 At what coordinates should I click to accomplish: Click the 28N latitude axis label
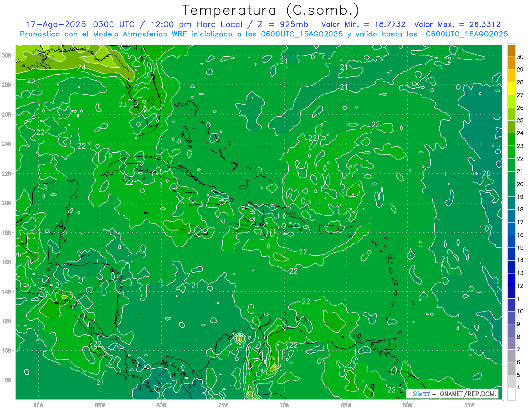click(x=7, y=85)
